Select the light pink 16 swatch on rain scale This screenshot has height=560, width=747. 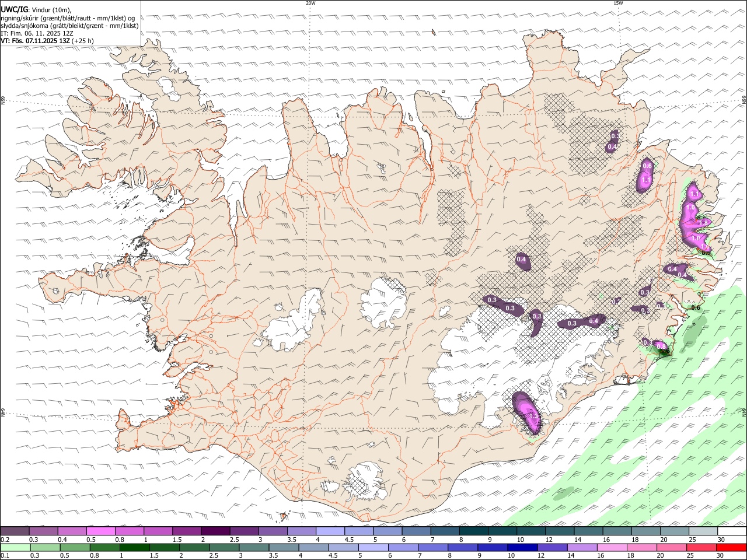611,548
